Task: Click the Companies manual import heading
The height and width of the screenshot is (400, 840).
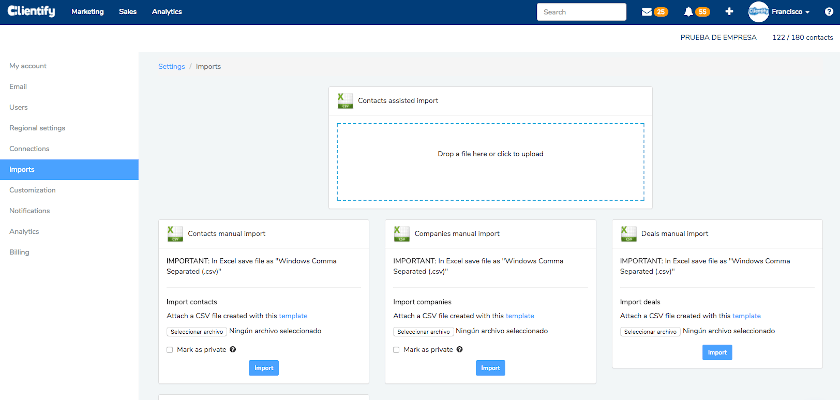Action: coord(457,233)
